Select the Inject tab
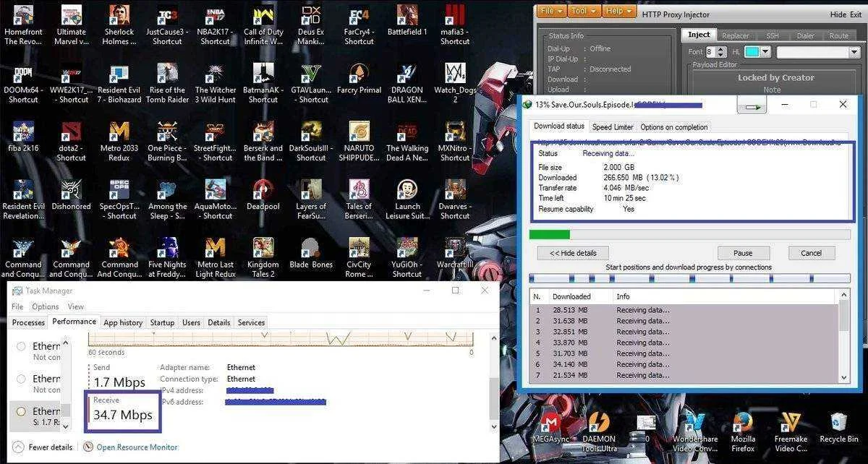This screenshot has height=464, width=868. tap(699, 35)
